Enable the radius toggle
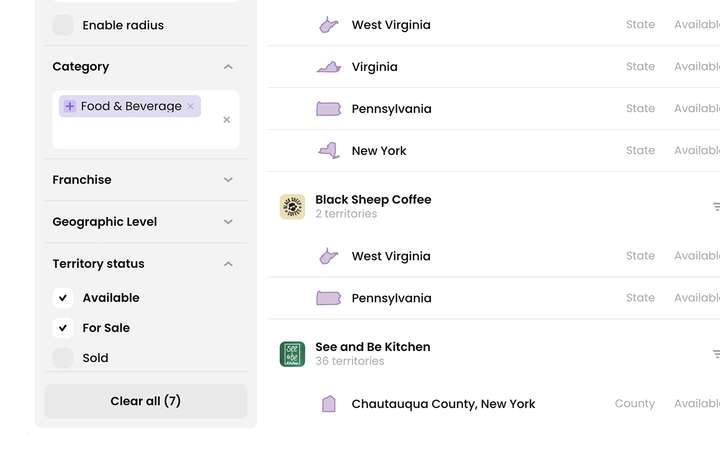720x460 pixels. coord(63,25)
